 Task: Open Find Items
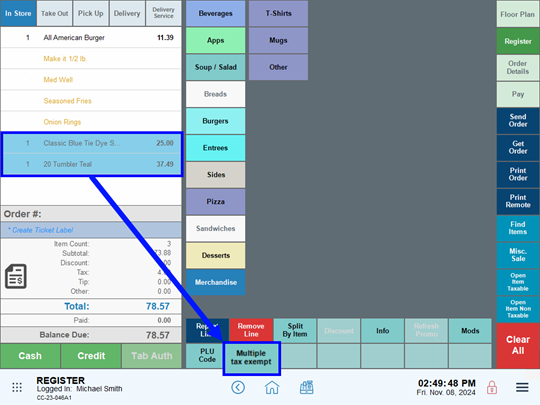pos(518,228)
